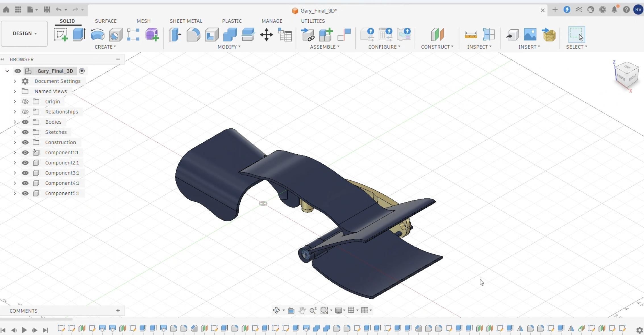Open the Create Form tool

152,35
